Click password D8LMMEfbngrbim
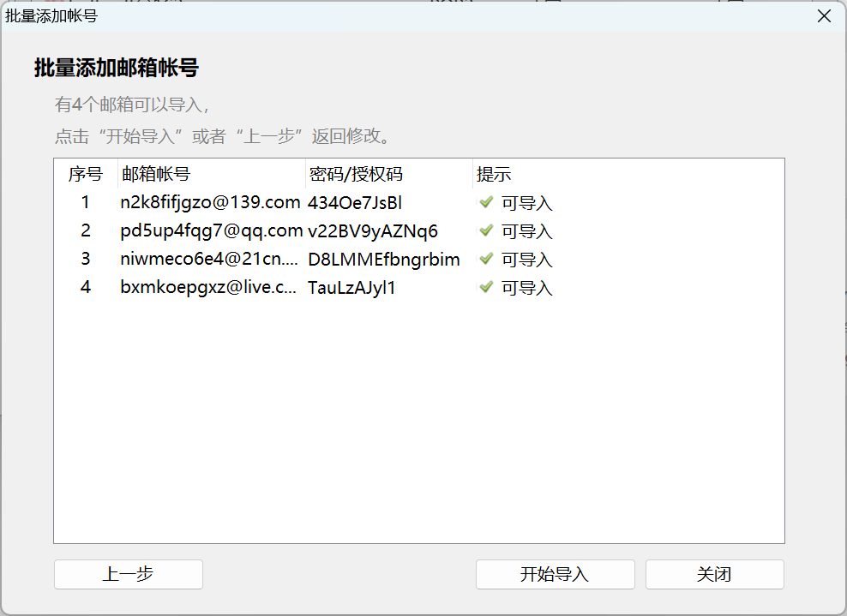847x616 pixels. coord(384,259)
